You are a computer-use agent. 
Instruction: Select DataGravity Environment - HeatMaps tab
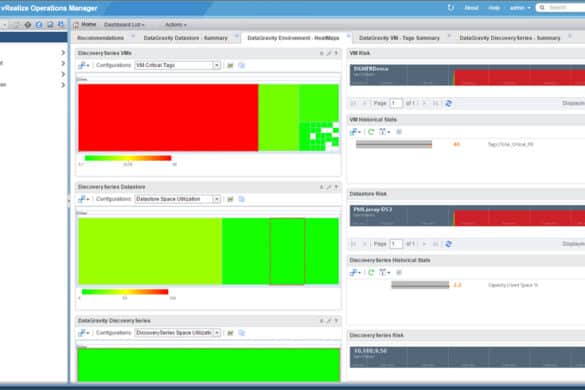point(293,38)
